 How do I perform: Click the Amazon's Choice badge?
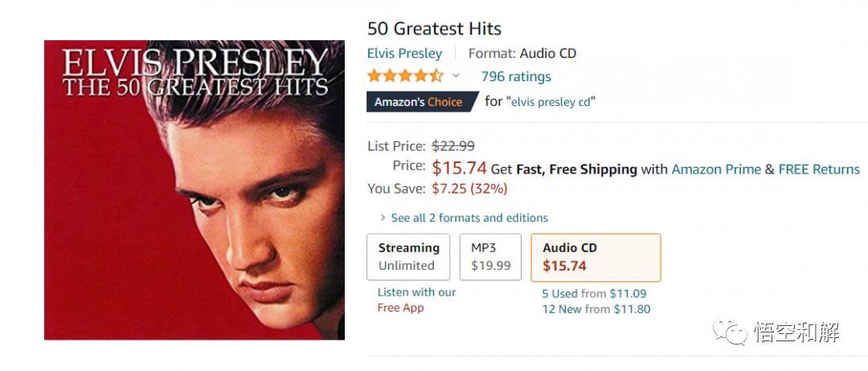419,102
